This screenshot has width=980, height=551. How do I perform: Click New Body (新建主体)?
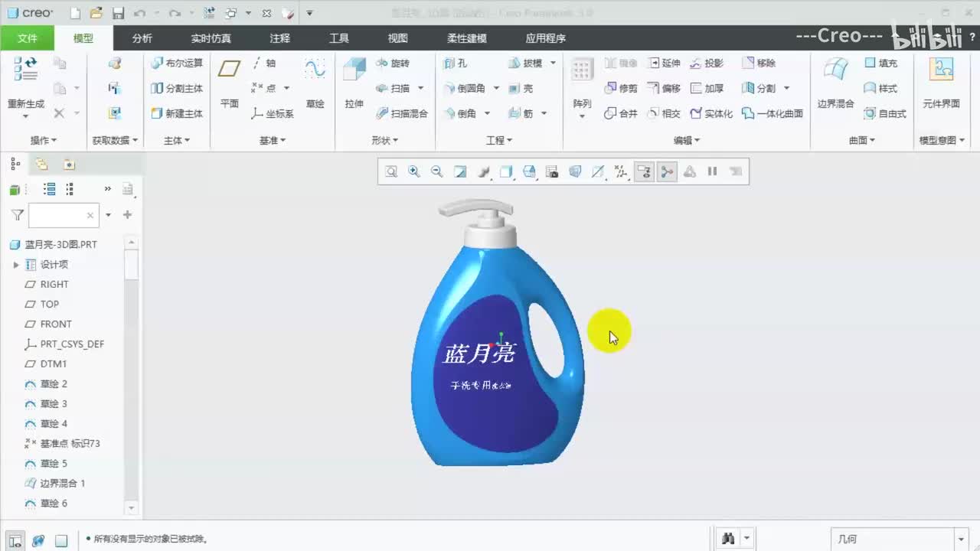pos(177,113)
